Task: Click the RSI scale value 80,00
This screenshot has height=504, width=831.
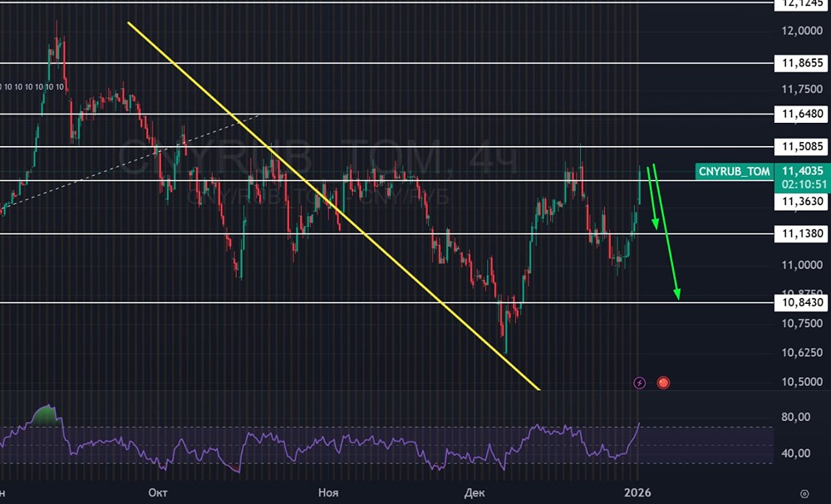Action: tap(795, 417)
